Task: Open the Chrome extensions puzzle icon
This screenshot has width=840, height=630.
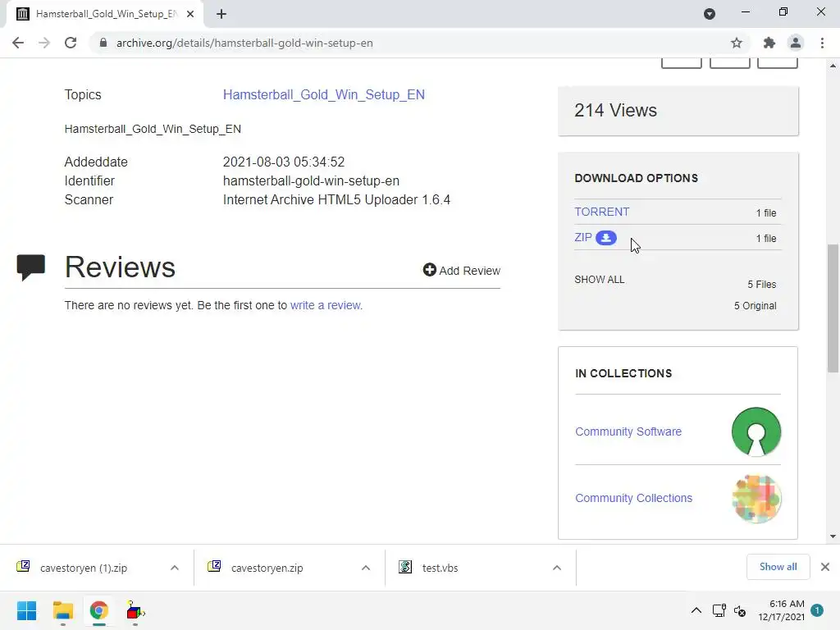Action: click(x=769, y=43)
